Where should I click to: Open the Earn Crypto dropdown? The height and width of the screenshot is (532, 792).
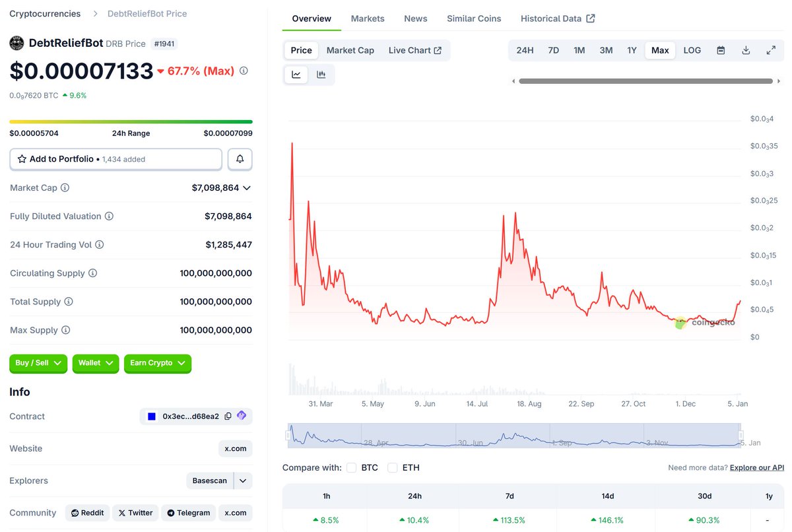158,363
